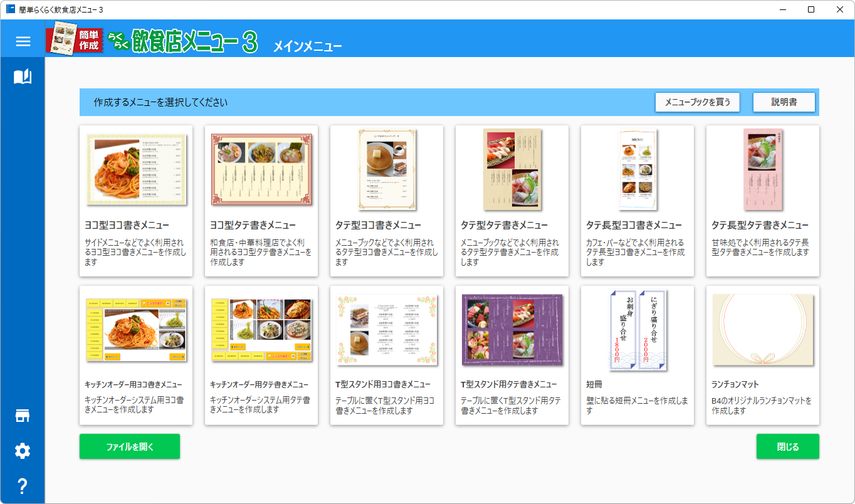Choose the 短冊 strip menu template
This screenshot has height=504, width=855.
(x=637, y=330)
